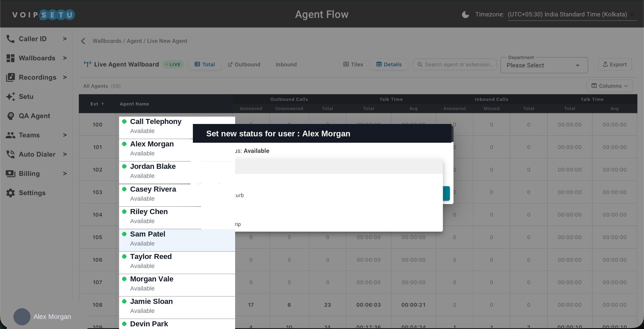Click the Auto Dialer phone icon

10,154
